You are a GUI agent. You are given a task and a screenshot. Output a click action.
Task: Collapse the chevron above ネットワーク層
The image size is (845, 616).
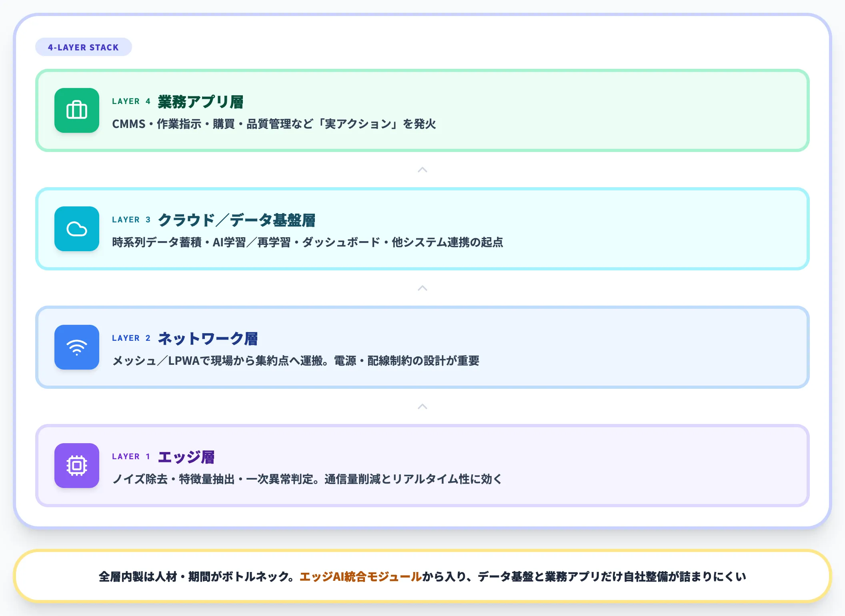click(422, 288)
